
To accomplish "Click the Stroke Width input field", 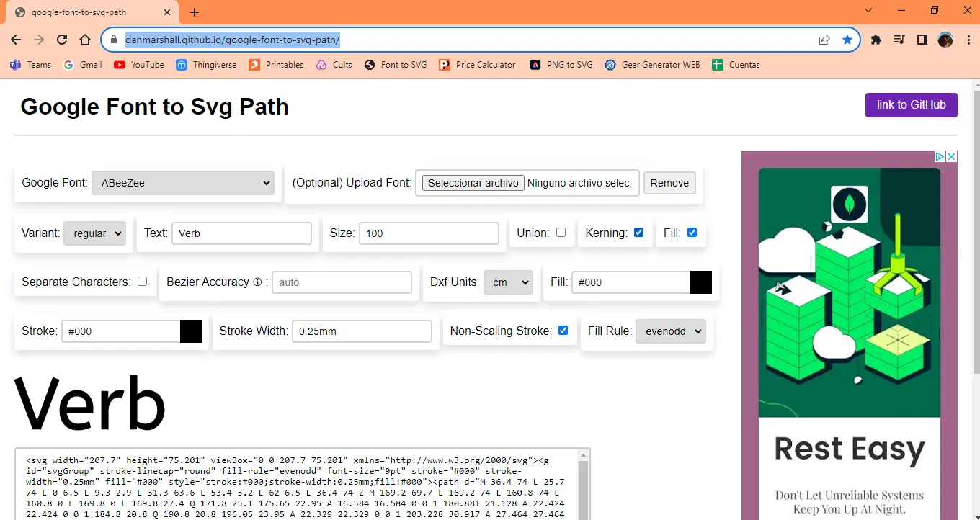I will [x=362, y=331].
